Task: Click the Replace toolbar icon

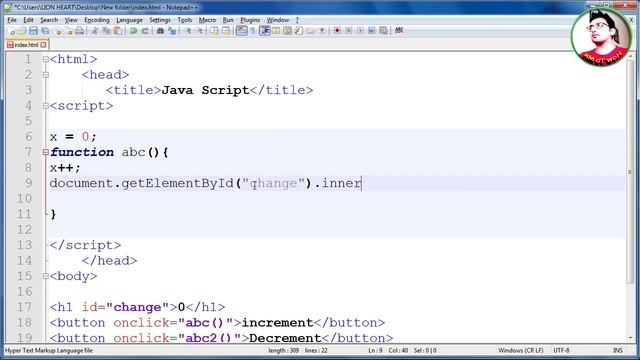Action: coord(172,31)
